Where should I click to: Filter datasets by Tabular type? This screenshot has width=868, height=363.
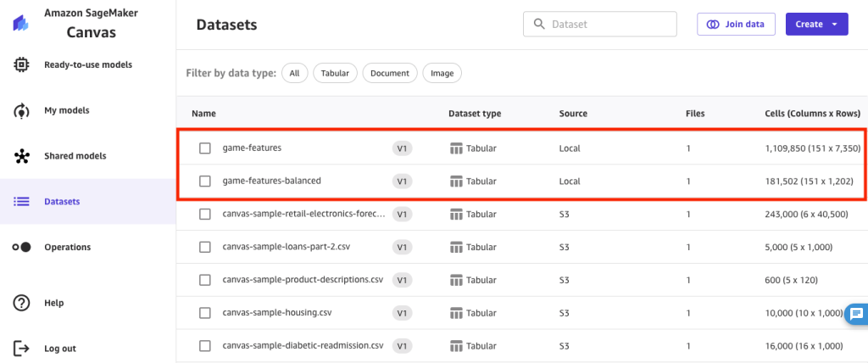335,74
